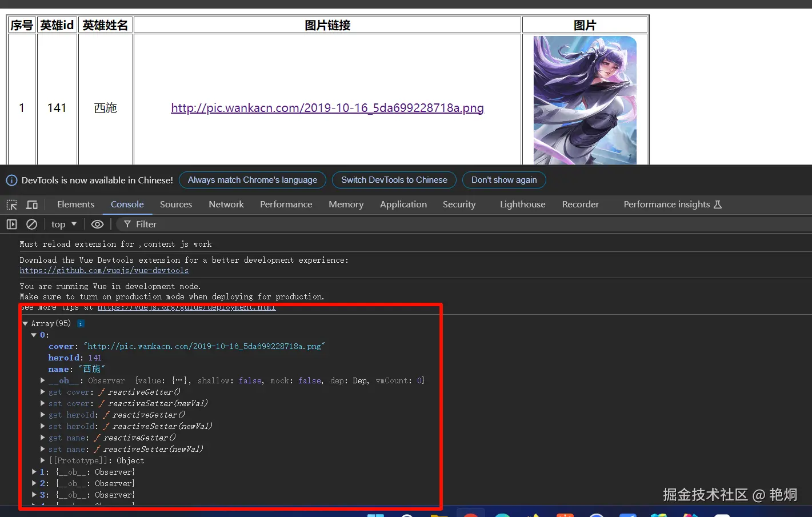The width and height of the screenshot is (812, 517).
Task: Click Switch DevTools to Chinese
Action: 394,180
